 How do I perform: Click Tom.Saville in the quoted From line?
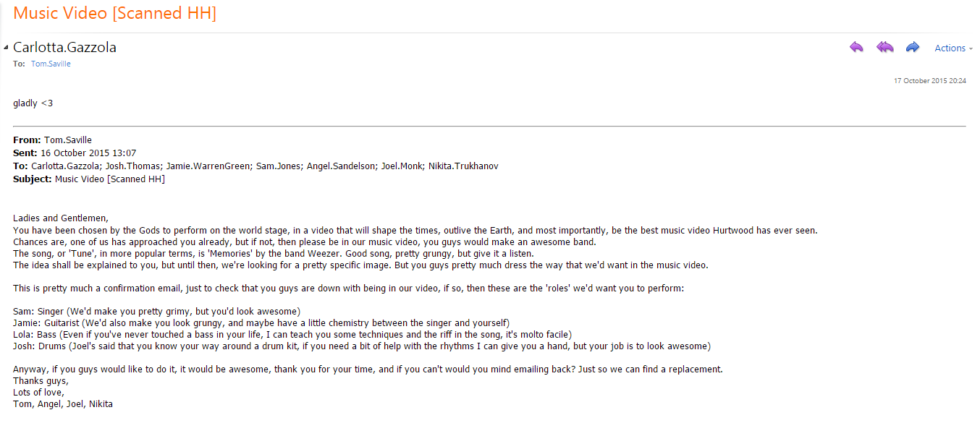(x=68, y=140)
